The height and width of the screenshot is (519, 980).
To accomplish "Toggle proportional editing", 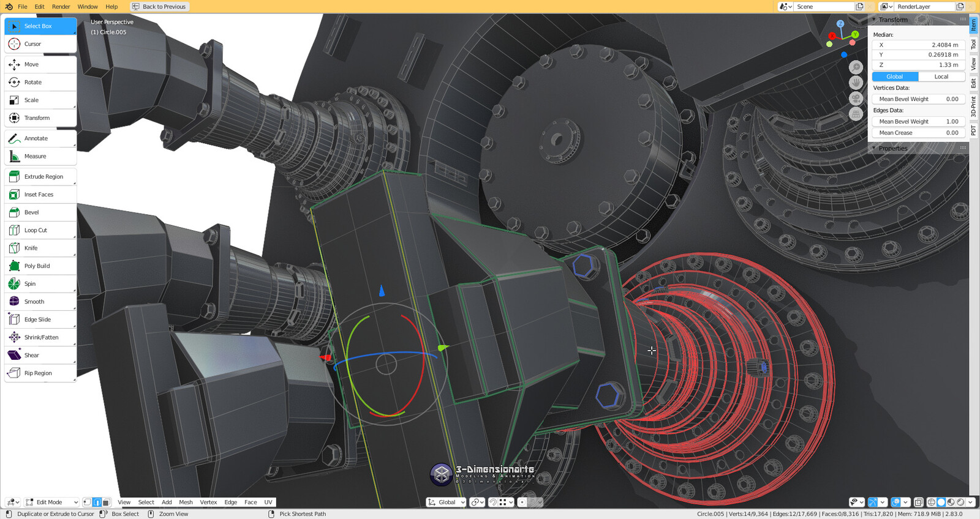I will (x=522, y=502).
